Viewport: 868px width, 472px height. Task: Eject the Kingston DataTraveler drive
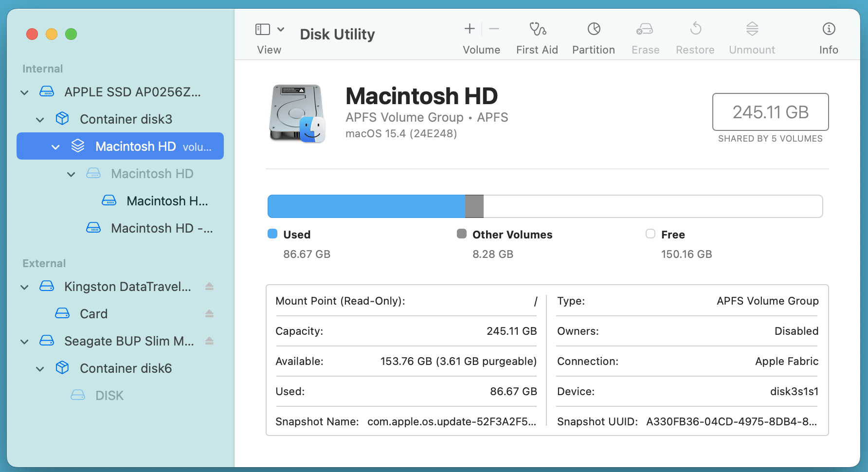click(209, 287)
